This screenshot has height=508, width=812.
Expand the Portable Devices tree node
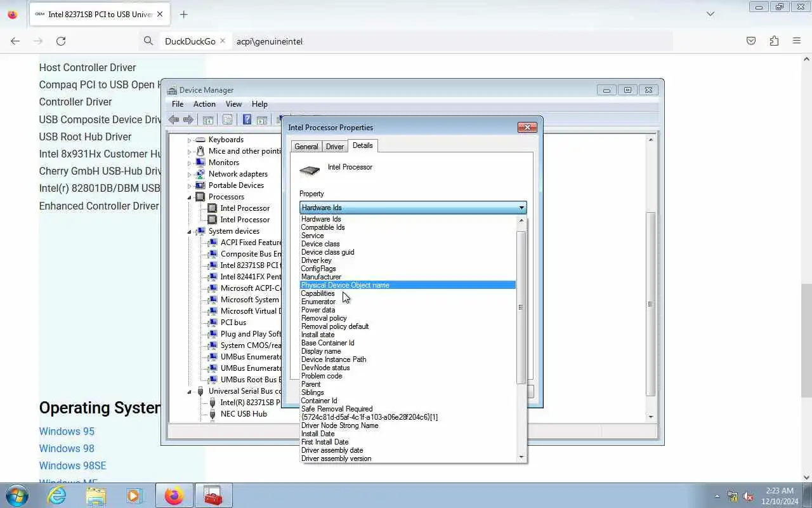[x=189, y=186]
